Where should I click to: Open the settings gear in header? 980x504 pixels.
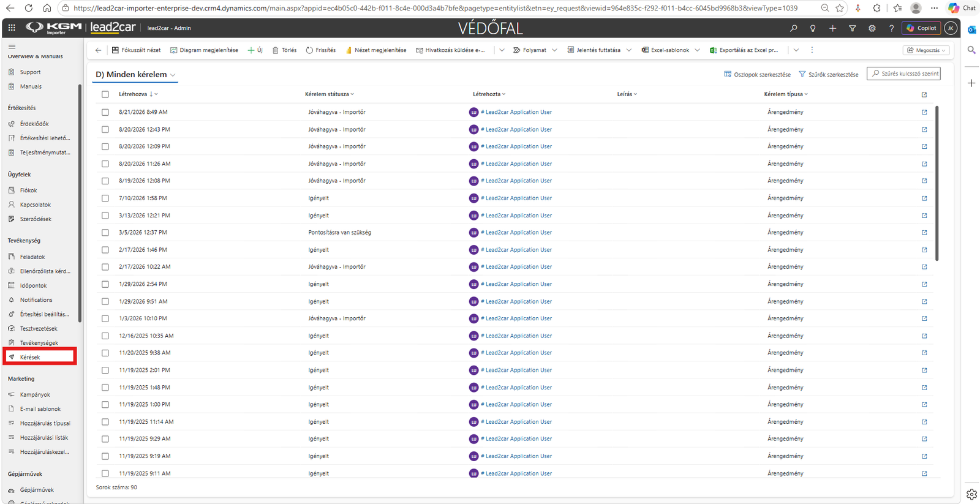[872, 28]
